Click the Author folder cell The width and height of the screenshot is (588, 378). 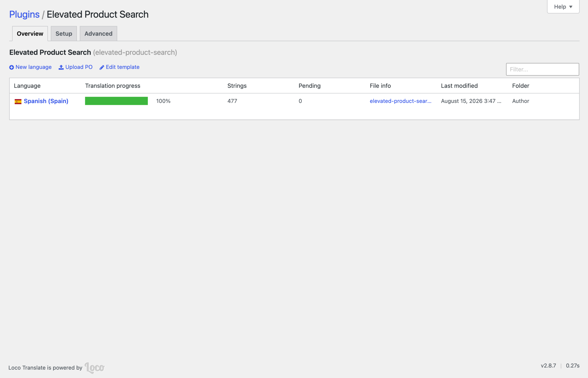(521, 101)
